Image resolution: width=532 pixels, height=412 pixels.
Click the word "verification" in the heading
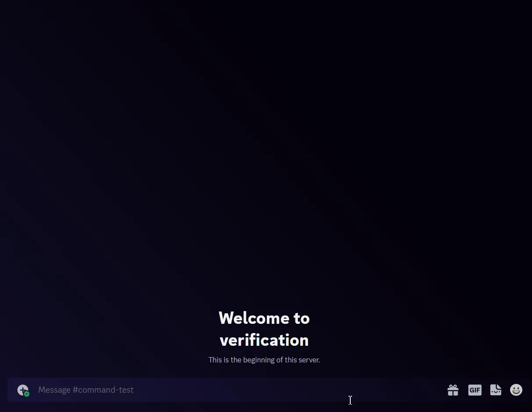point(264,340)
